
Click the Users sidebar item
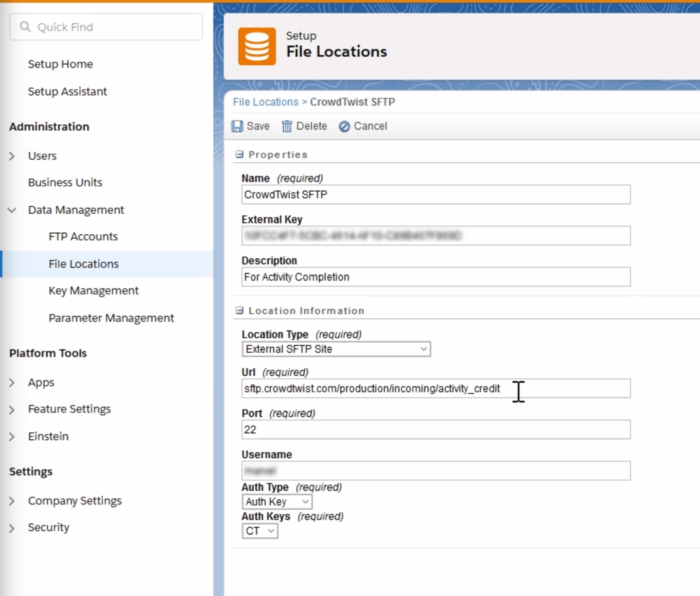[x=42, y=156]
